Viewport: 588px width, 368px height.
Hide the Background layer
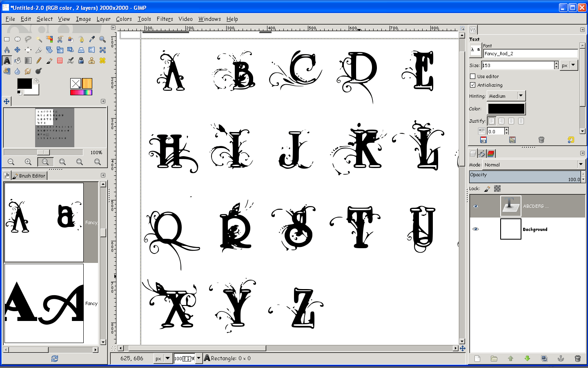tap(475, 229)
